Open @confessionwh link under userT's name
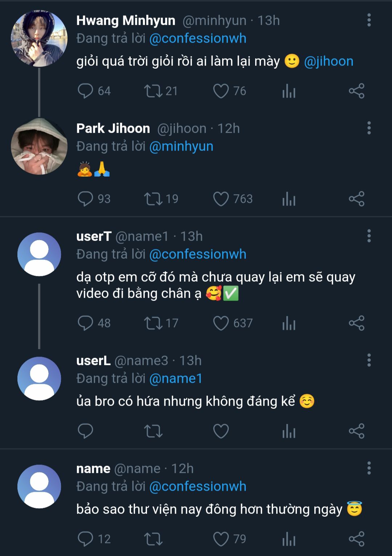Image resolution: width=392 pixels, height=556 pixels. pos(198,254)
